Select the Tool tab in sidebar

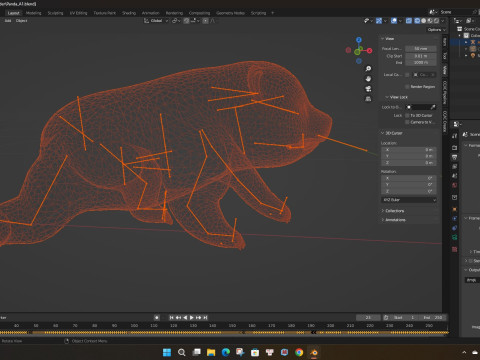(x=445, y=55)
